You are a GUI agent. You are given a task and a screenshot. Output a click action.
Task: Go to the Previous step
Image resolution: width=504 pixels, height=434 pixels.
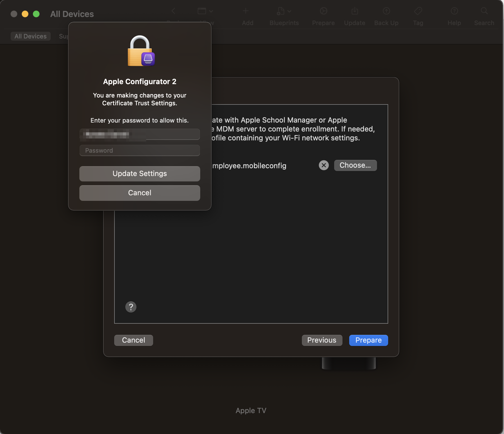[322, 340]
